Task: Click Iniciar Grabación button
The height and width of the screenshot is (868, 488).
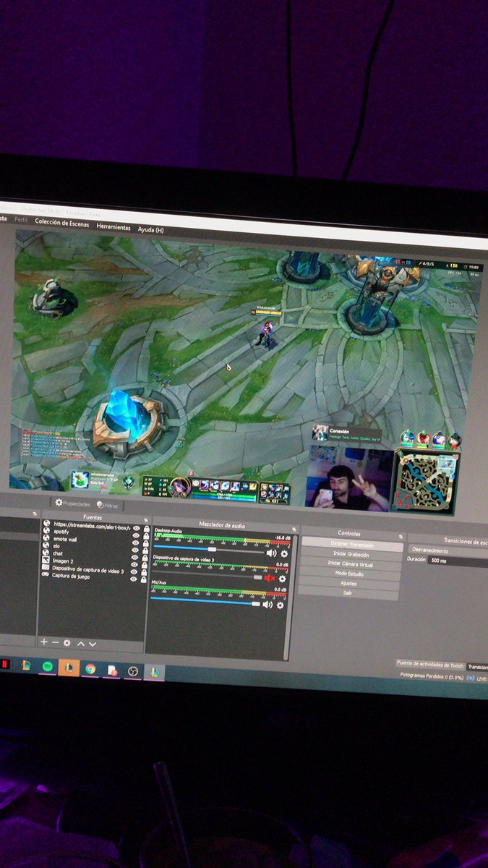Action: [351, 554]
